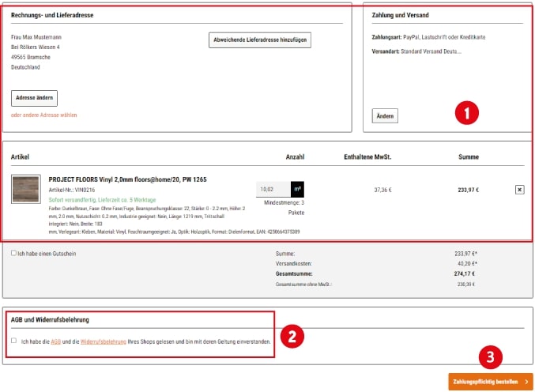Choose 'oder andere Adresse wählen' link

point(43,115)
